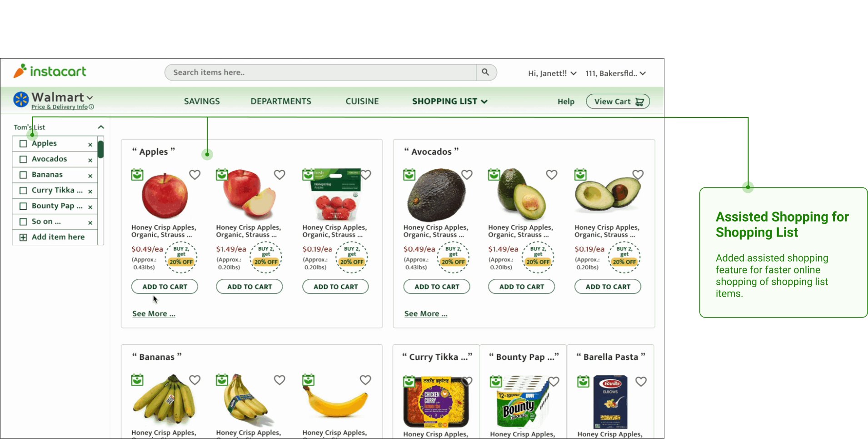Click the search magnifier icon
This screenshot has width=868, height=439.
(485, 72)
